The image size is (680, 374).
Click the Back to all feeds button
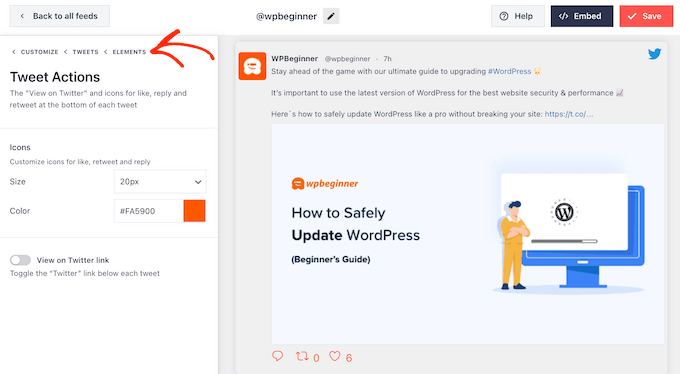60,16
